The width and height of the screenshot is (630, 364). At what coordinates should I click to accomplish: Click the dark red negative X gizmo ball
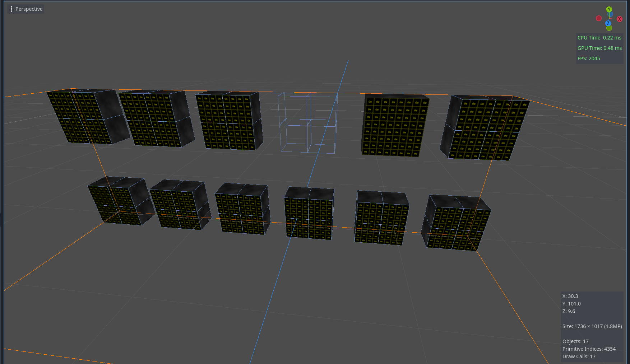599,18
